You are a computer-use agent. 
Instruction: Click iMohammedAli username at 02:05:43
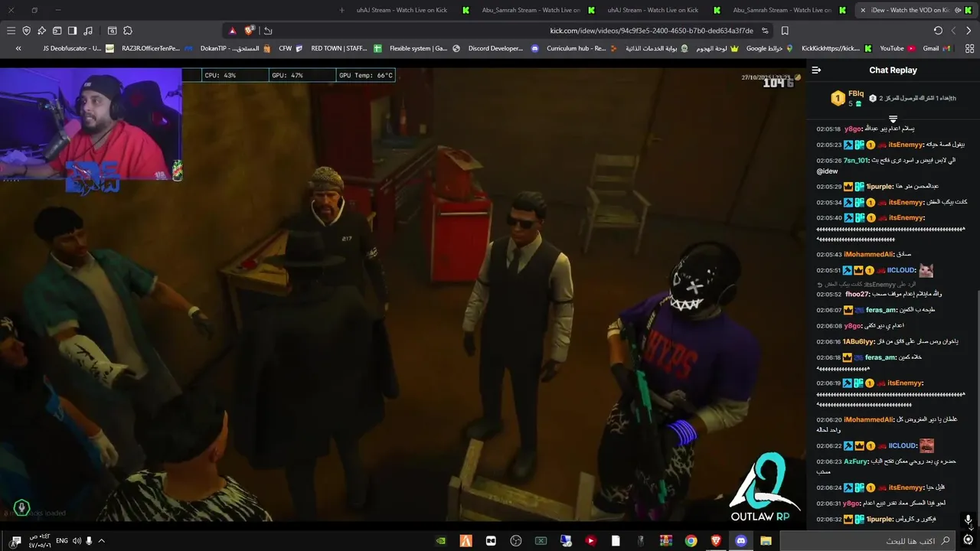pos(868,253)
